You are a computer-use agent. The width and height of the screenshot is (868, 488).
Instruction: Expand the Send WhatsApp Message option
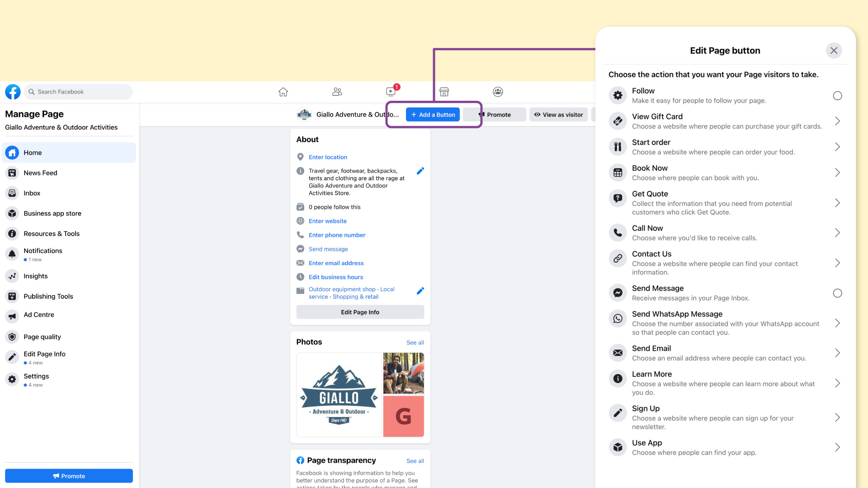pos(838,322)
